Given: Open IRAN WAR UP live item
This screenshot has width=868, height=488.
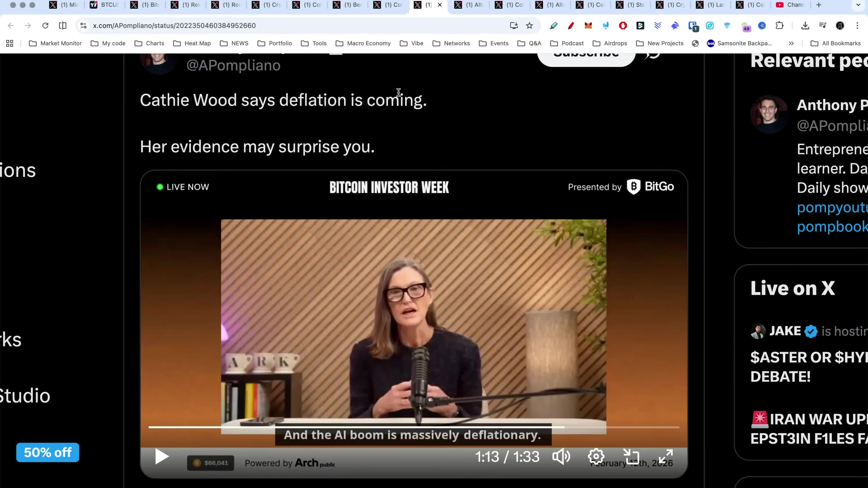Looking at the screenshot, I should point(809,429).
